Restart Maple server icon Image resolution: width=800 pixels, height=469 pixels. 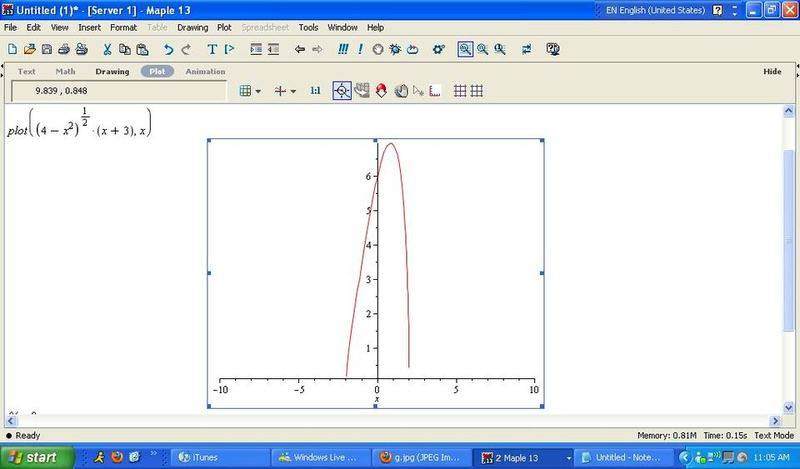tap(412, 49)
